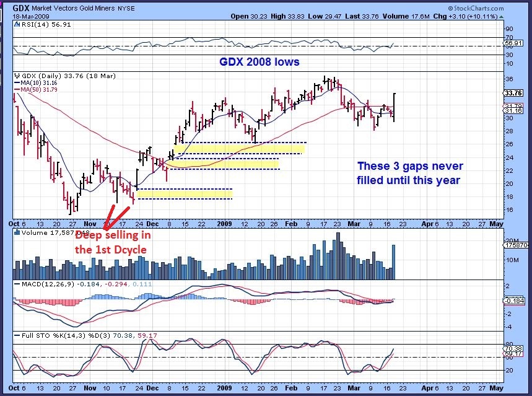Viewport: 532px width, 396px height.
Task: Click the "GDX 2008 lows" chart title text
Action: (x=259, y=62)
